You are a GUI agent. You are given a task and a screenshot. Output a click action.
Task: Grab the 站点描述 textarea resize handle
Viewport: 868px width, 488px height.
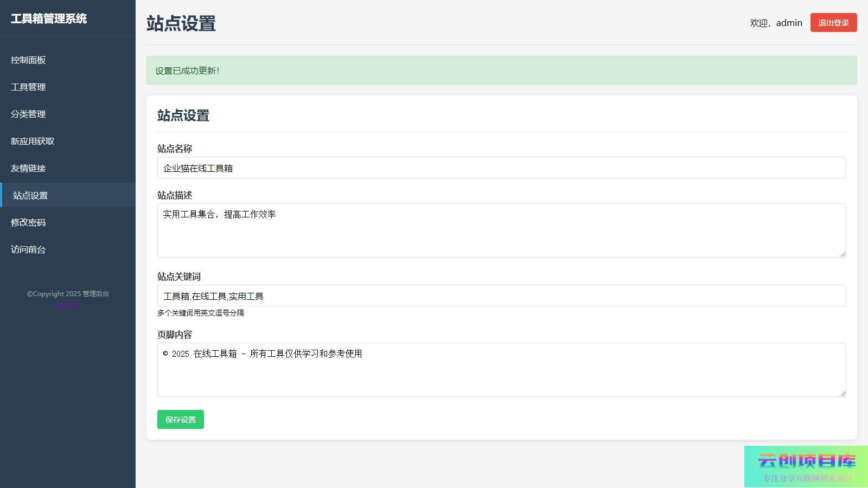click(x=843, y=254)
